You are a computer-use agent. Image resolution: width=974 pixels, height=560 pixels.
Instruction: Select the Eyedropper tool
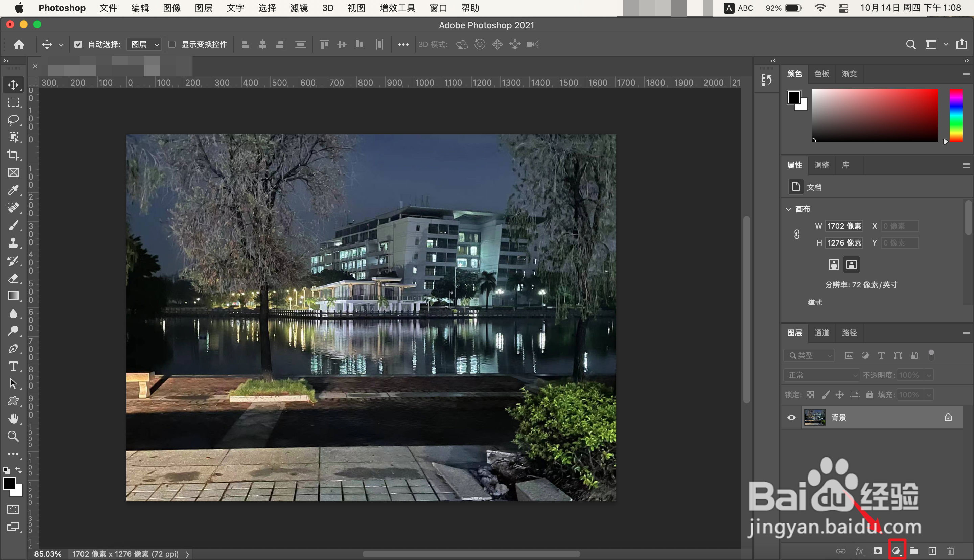point(14,190)
